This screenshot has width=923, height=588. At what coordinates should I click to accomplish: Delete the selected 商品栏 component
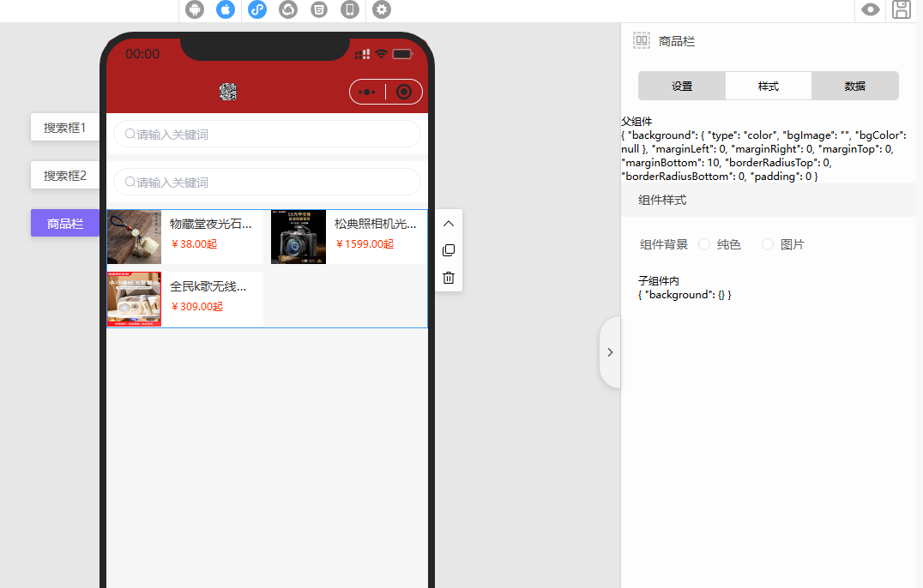click(448, 278)
